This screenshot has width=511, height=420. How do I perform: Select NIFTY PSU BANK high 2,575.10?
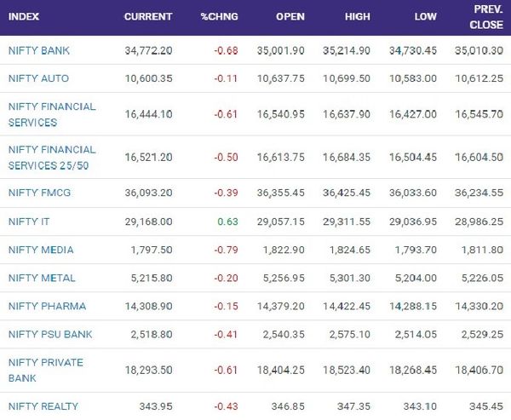(350, 334)
